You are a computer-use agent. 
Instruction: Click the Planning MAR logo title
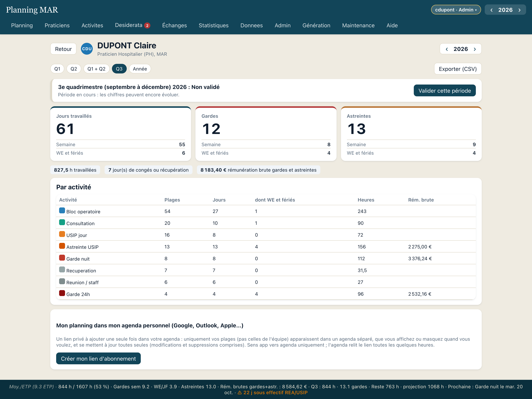(32, 10)
